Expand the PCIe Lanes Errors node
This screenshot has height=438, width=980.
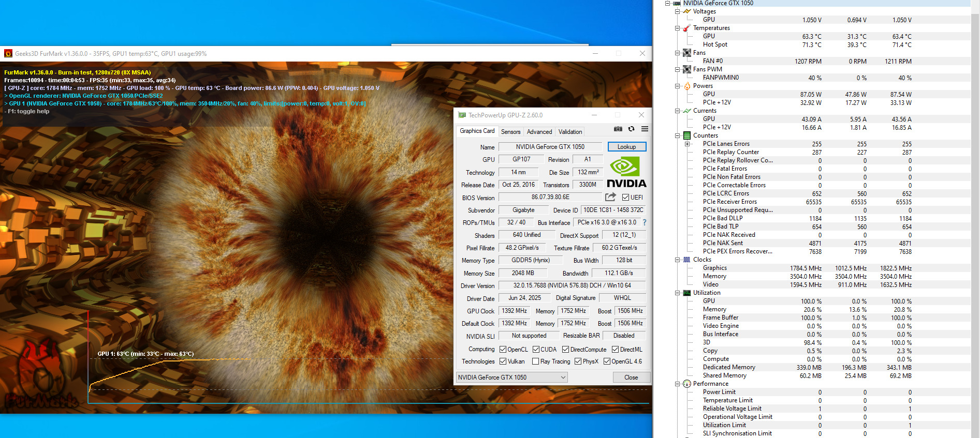[x=687, y=144]
